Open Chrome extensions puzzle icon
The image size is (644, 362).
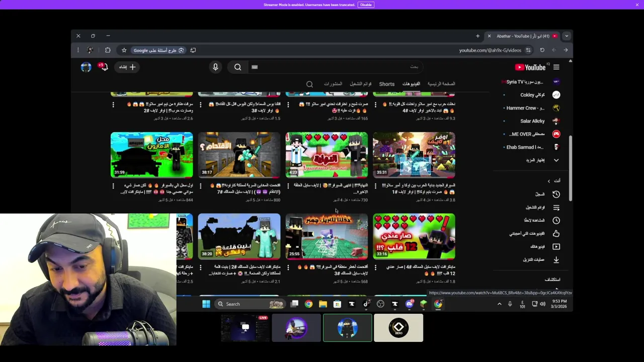point(108,50)
